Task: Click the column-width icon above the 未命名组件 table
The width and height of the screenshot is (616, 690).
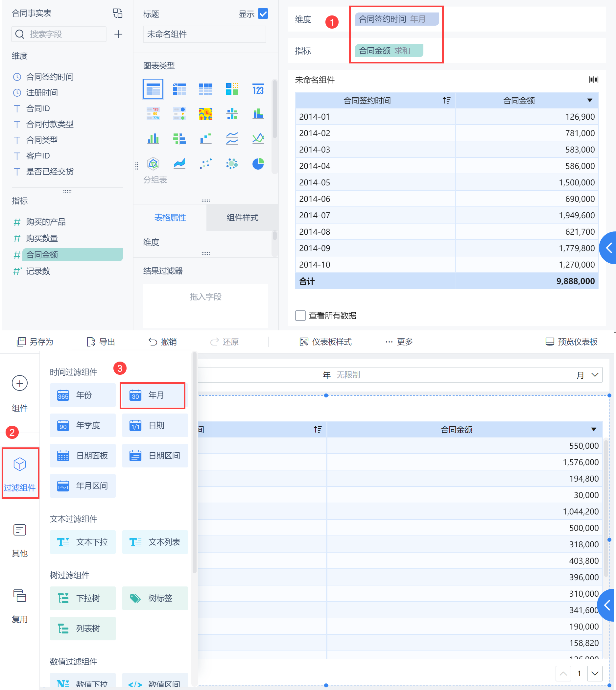Action: pos(593,80)
